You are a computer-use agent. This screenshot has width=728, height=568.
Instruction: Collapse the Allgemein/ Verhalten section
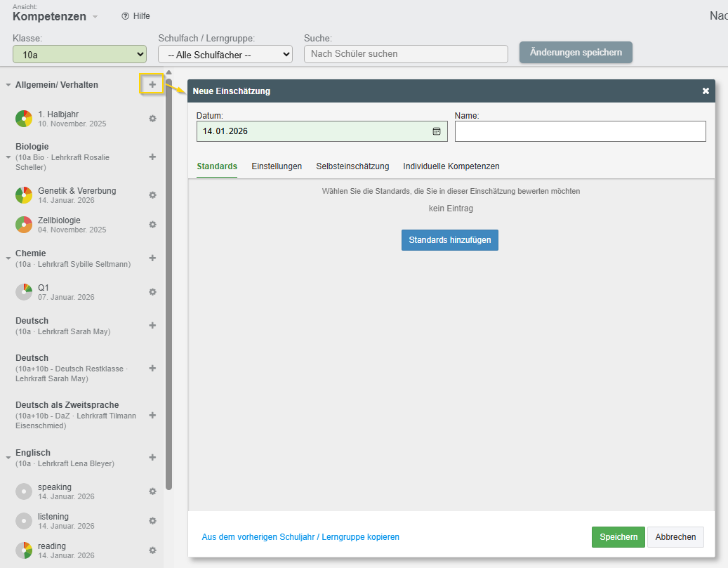click(8, 85)
